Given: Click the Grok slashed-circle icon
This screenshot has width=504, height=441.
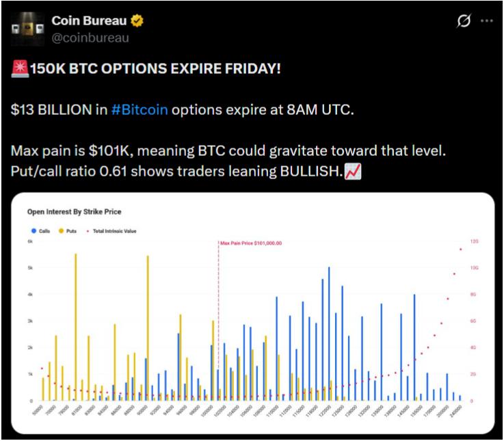Looking at the screenshot, I should [463, 21].
